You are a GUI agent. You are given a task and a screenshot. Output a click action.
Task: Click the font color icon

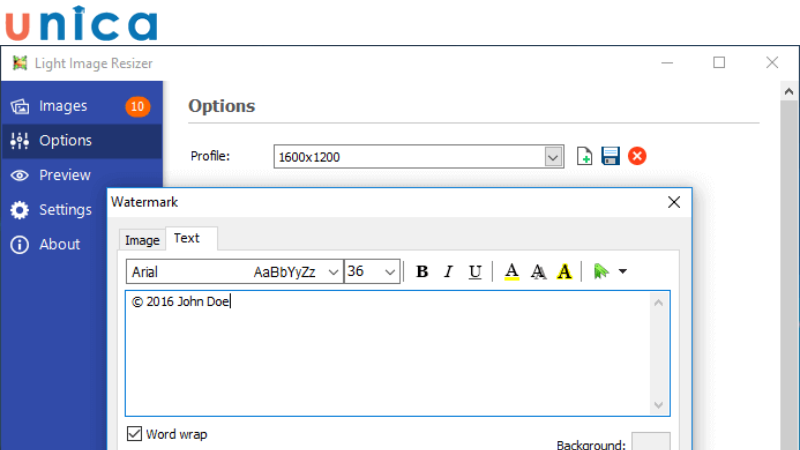[512, 272]
